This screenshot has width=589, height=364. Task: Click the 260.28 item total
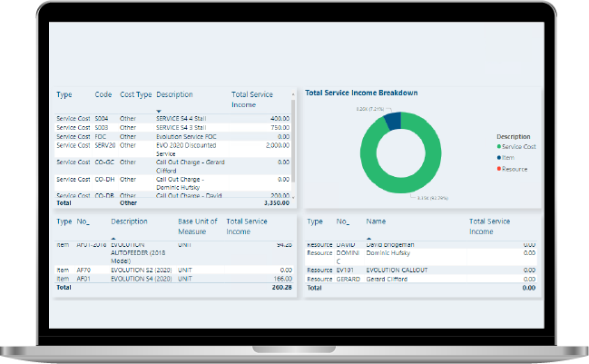pos(281,288)
